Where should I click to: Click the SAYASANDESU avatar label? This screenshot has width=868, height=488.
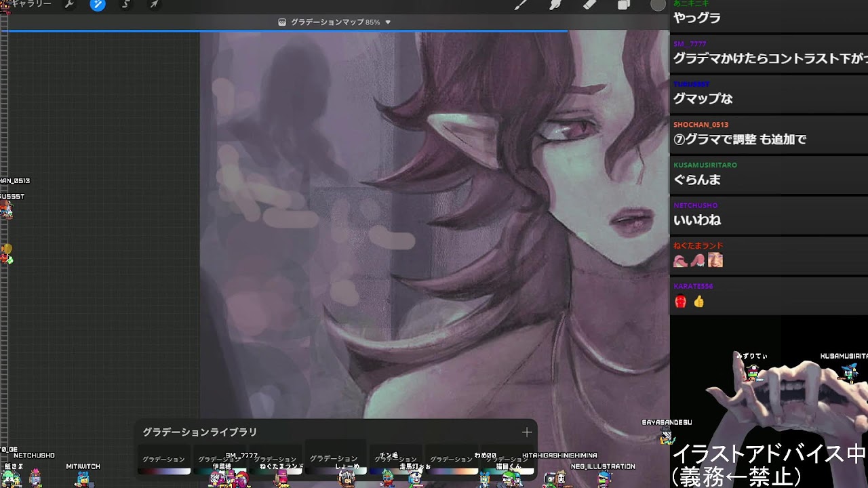pos(667,422)
